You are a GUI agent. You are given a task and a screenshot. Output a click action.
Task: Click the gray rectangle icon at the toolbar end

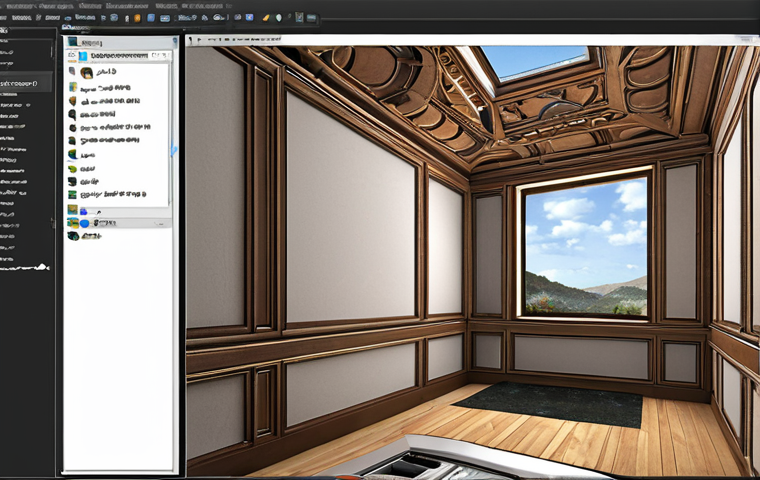click(311, 18)
